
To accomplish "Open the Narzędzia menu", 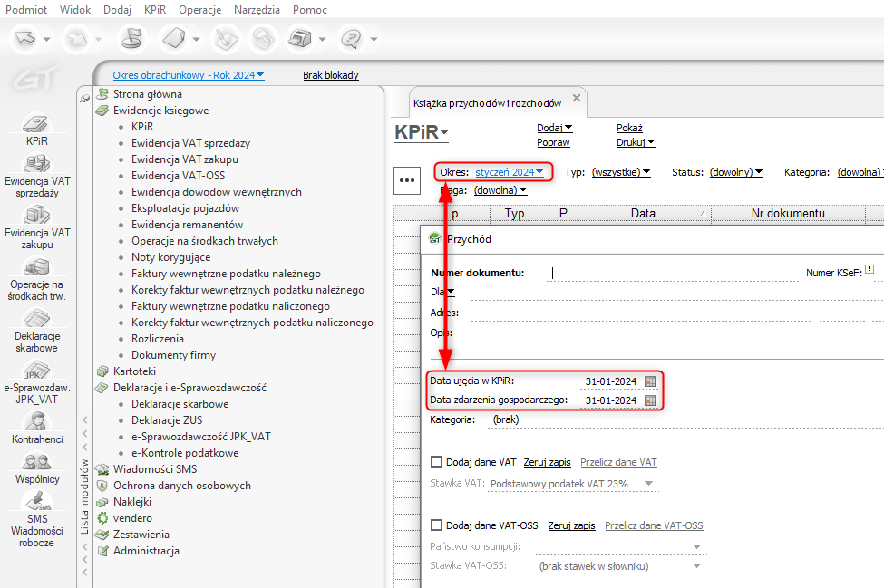I will tap(257, 10).
